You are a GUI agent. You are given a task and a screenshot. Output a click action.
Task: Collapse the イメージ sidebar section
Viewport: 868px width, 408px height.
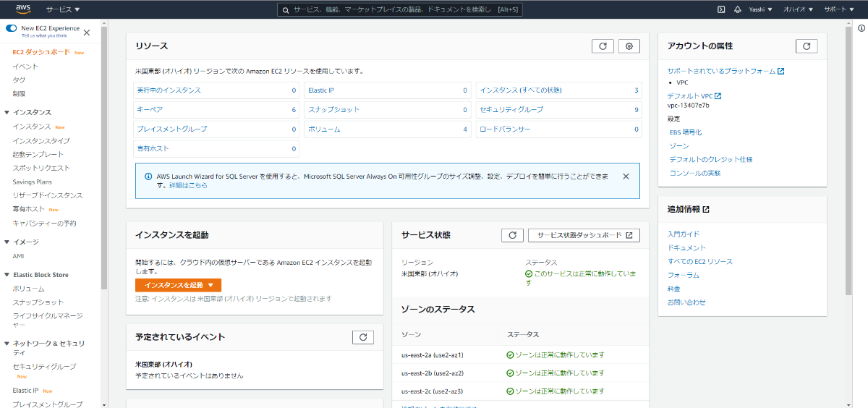click(7, 242)
